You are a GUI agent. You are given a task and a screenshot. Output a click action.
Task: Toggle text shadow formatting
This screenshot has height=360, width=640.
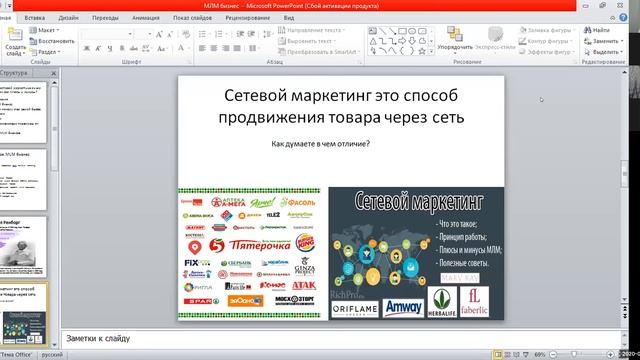pyautogui.click(x=122, y=49)
